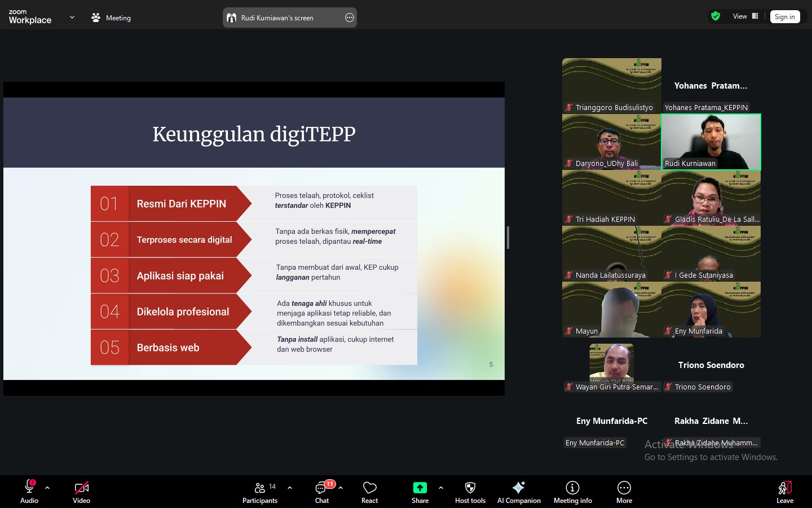Open the More options ellipsis in toolbar

pos(624,488)
